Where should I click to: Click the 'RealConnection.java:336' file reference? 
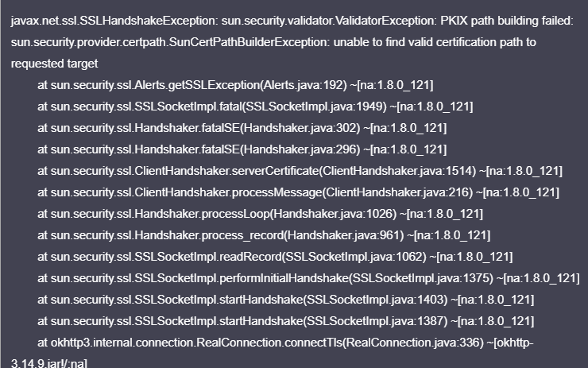click(414, 343)
